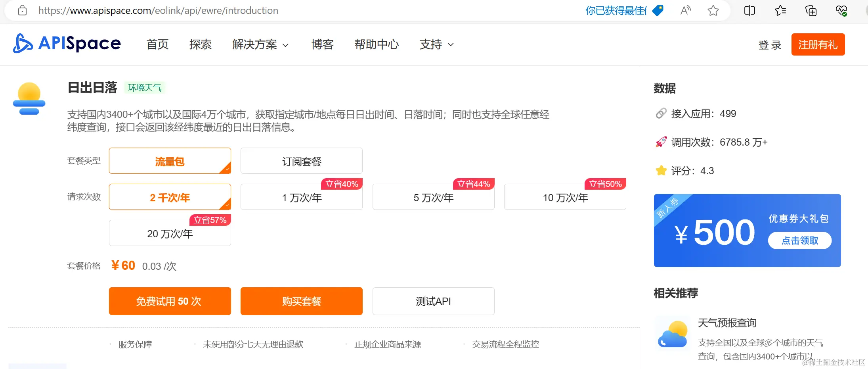Choose the 1 万次/年 request option

302,197
